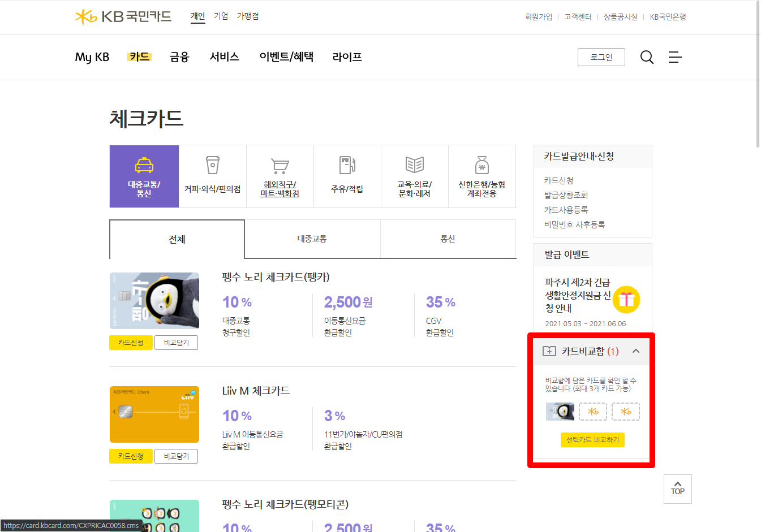Click the page vertical scrollbar
This screenshot has width=761, height=532.
click(758, 73)
